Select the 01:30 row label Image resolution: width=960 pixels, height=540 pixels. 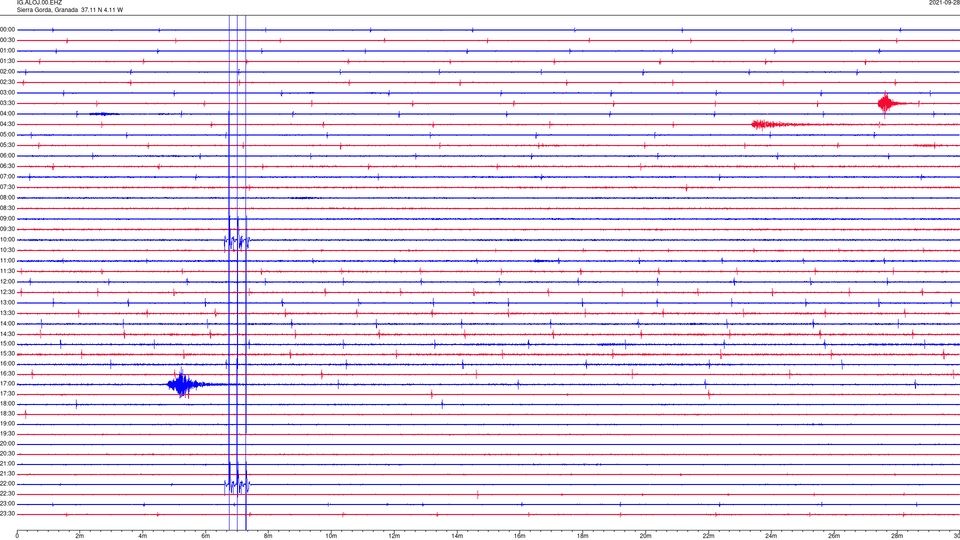coord(8,61)
